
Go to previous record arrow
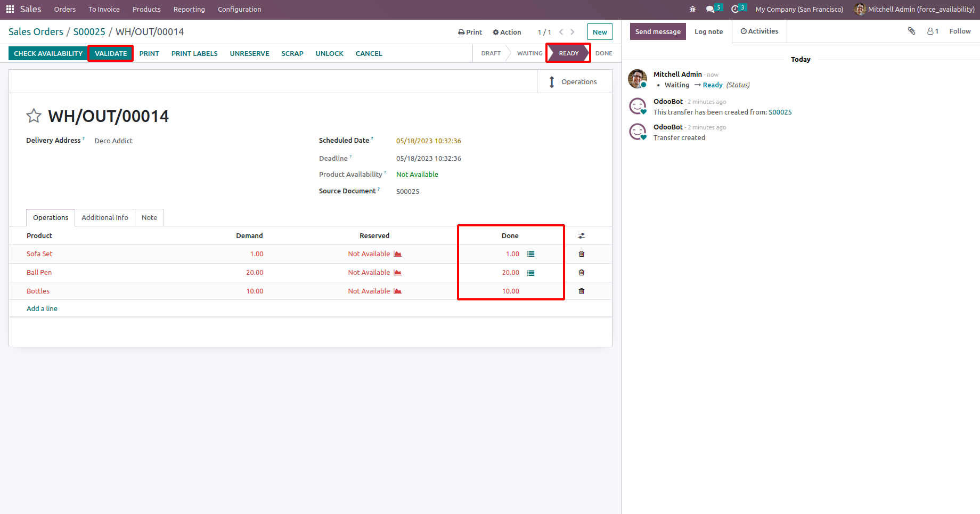click(561, 32)
